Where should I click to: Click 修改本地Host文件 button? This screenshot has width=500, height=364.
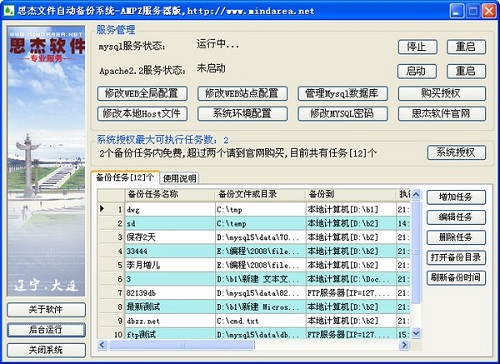click(142, 114)
